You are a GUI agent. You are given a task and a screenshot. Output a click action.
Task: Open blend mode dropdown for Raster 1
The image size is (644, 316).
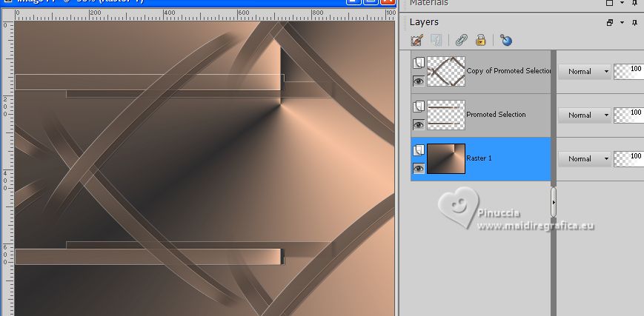click(585, 159)
